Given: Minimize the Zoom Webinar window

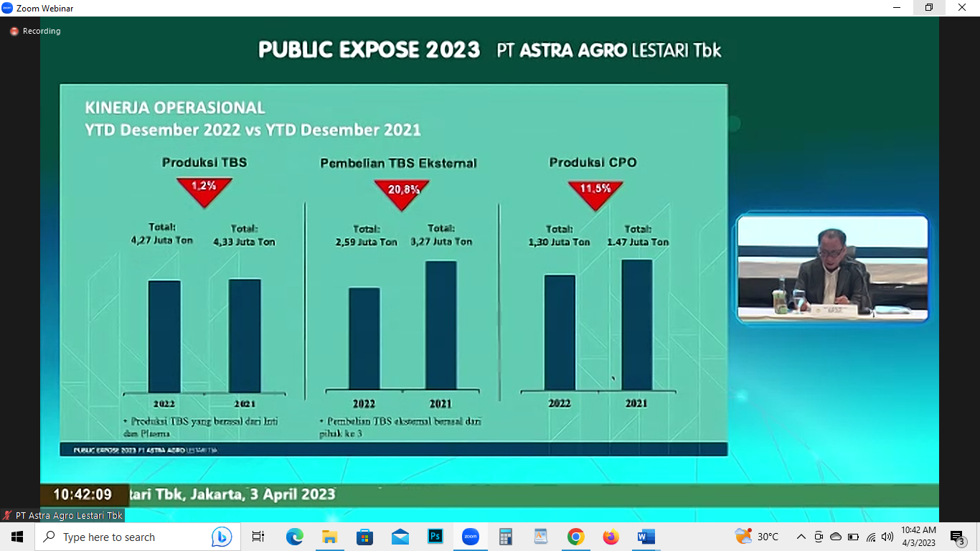Looking at the screenshot, I should (x=897, y=8).
